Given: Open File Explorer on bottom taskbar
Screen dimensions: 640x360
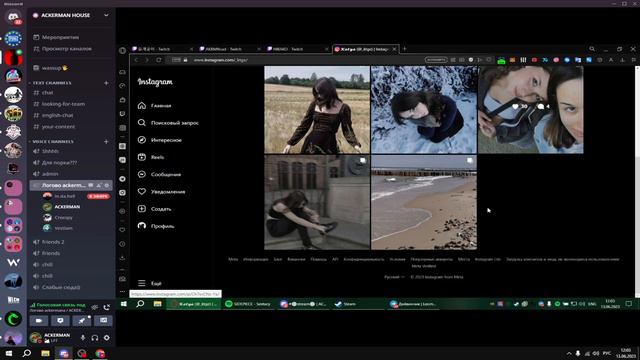Looking at the screenshot, I should (45, 353).
